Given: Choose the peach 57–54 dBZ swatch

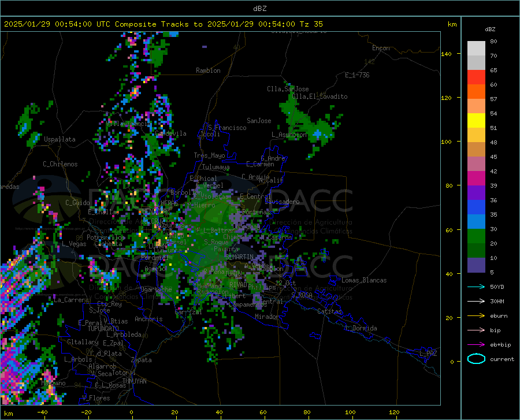Looking at the screenshot, I should (476, 106).
